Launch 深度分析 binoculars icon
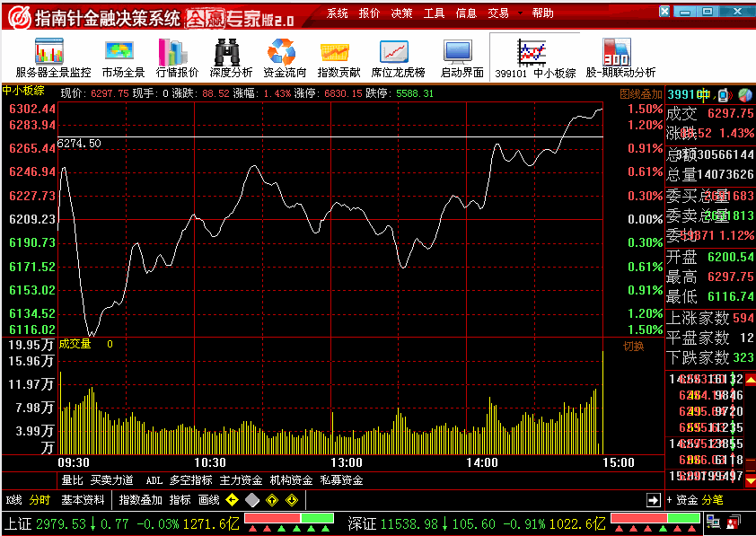This screenshot has height=536, width=756. [231, 57]
